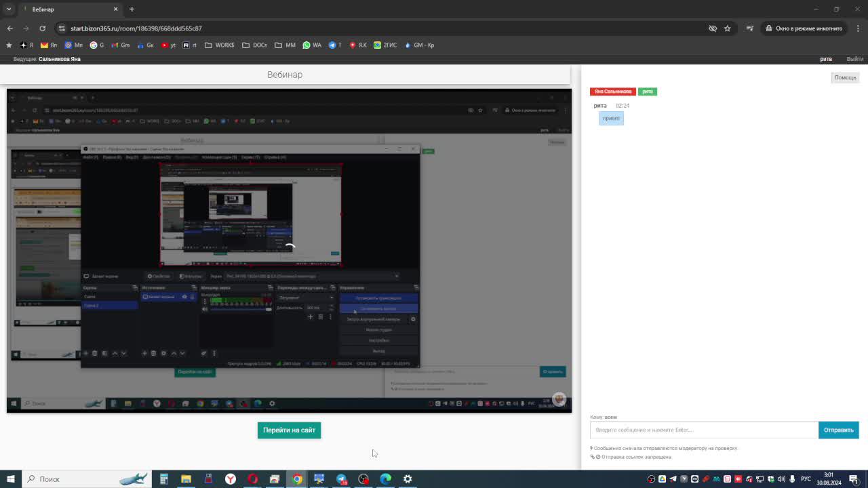The image size is (868, 488).
Task: Click the привет chat message bubble
Action: point(611,119)
